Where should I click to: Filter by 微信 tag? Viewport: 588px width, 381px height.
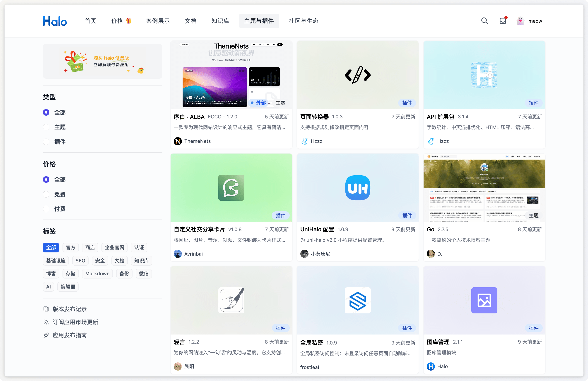tap(144, 274)
